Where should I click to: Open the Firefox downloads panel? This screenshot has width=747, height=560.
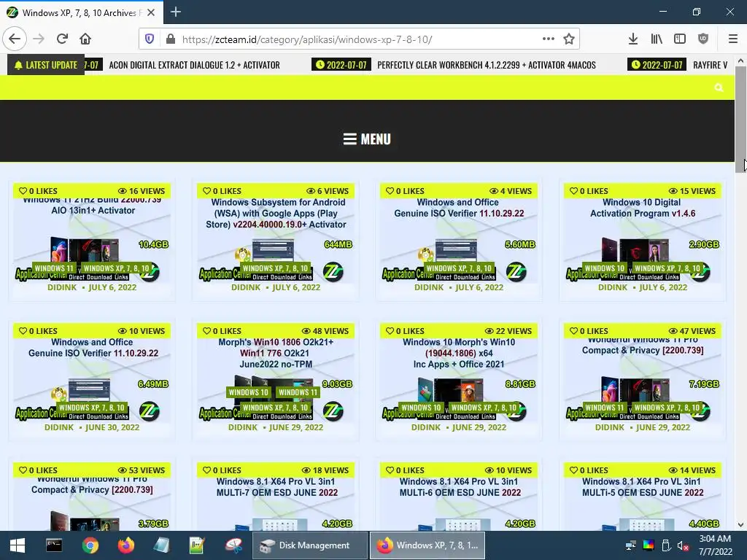point(632,39)
